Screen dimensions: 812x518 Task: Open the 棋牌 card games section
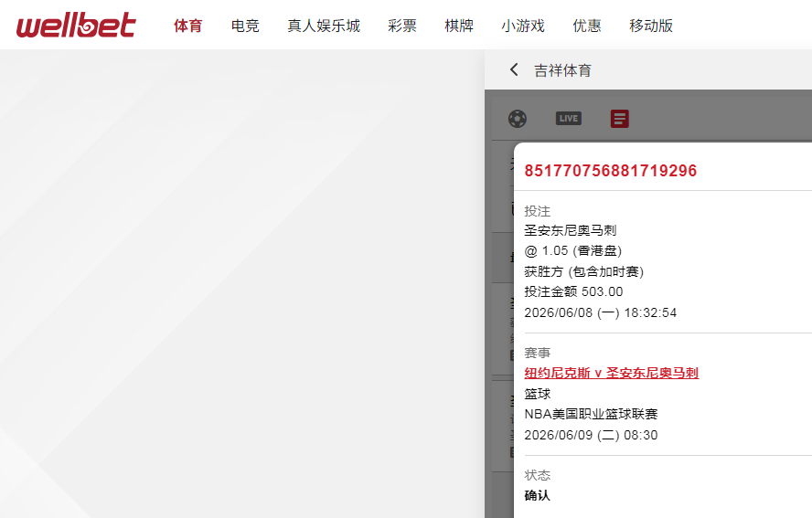(x=459, y=26)
